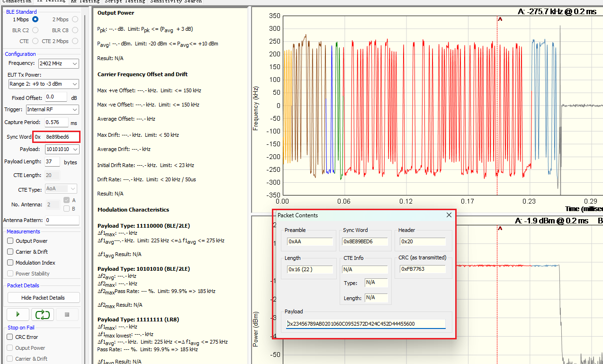Screen dimensions: 603x364
Task: Click the Capture Period ms field
Action: 56,122
